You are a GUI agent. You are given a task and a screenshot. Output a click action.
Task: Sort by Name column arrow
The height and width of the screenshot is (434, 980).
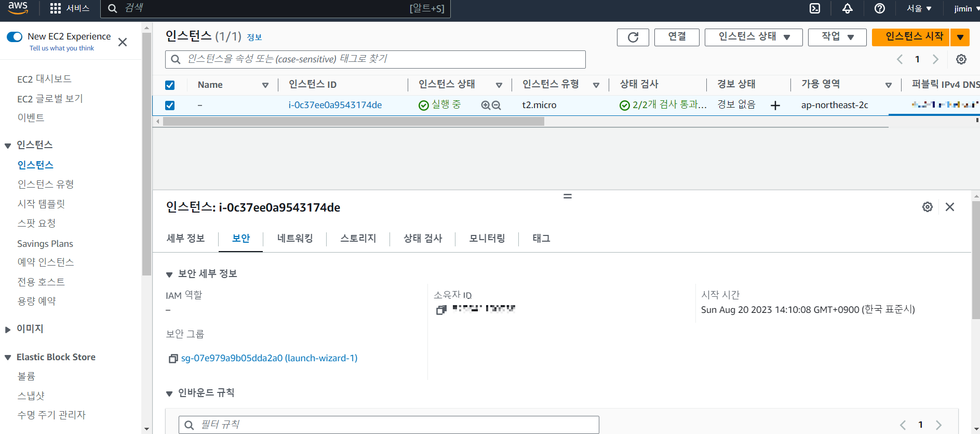tap(265, 85)
